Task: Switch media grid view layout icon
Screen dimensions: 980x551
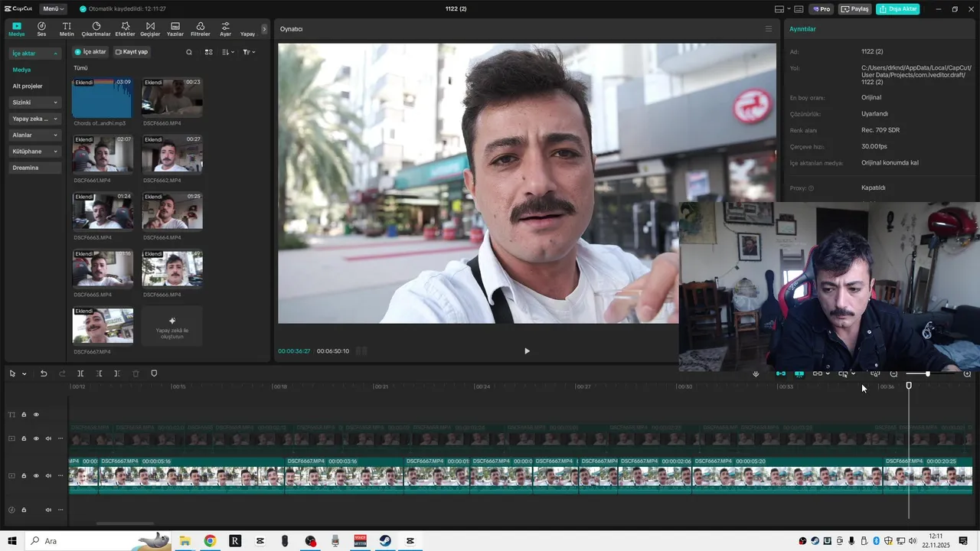Action: [x=208, y=52]
